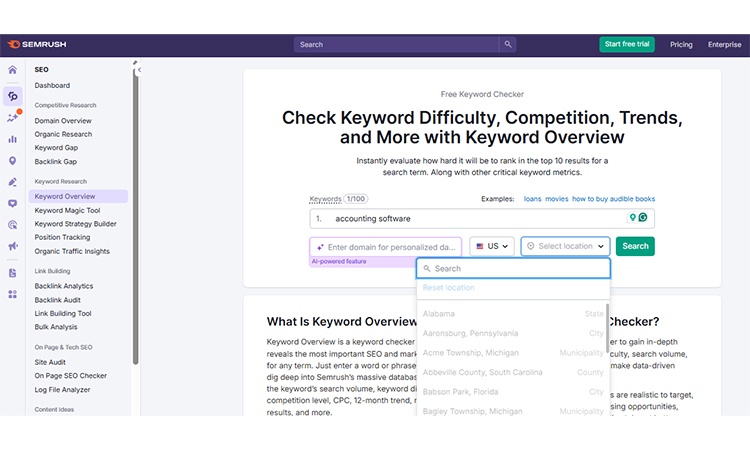This screenshot has height=450, width=750.
Task: Open Keyword Magic Tool
Action: [x=67, y=210]
